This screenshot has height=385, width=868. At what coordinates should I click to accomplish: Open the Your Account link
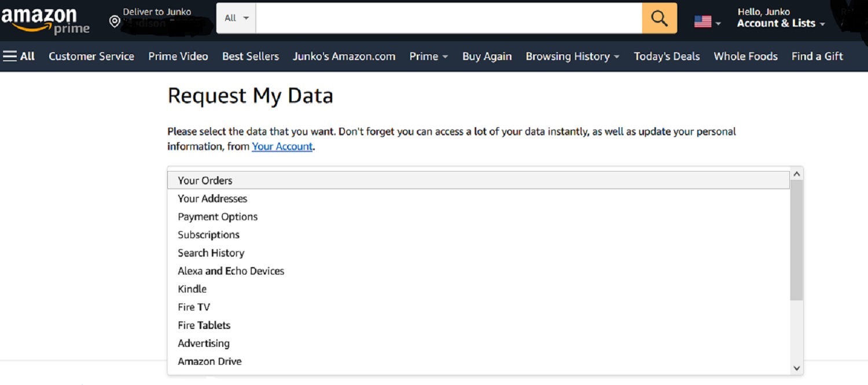(x=282, y=146)
